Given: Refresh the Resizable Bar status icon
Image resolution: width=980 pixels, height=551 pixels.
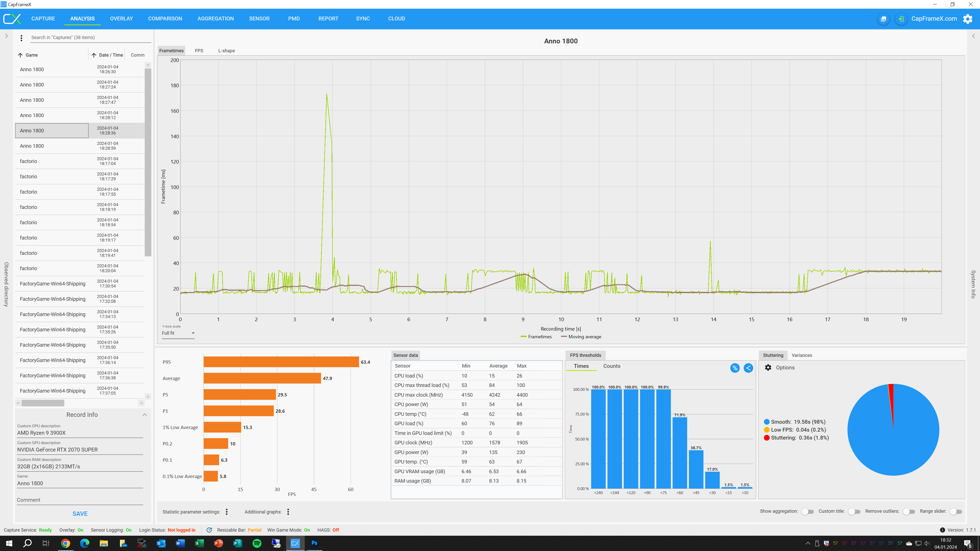Looking at the screenshot, I should 209,530.
